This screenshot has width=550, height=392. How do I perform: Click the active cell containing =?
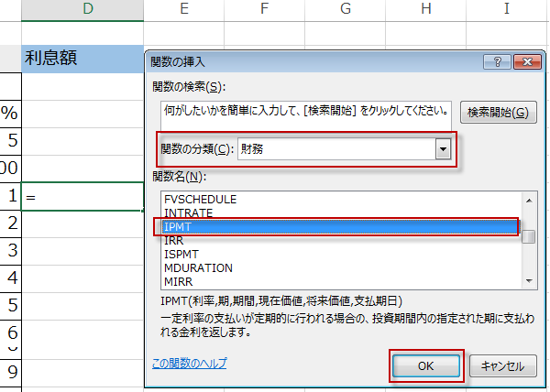82,197
